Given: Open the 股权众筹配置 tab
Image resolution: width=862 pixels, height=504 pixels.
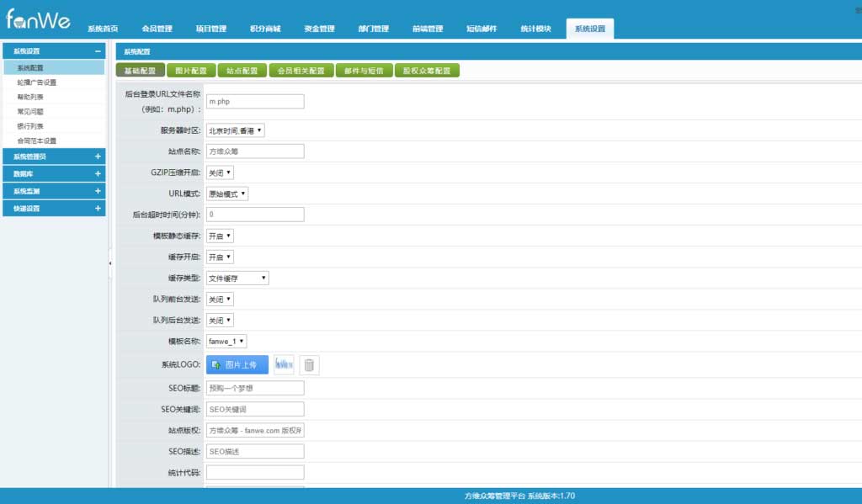Looking at the screenshot, I should tap(427, 71).
